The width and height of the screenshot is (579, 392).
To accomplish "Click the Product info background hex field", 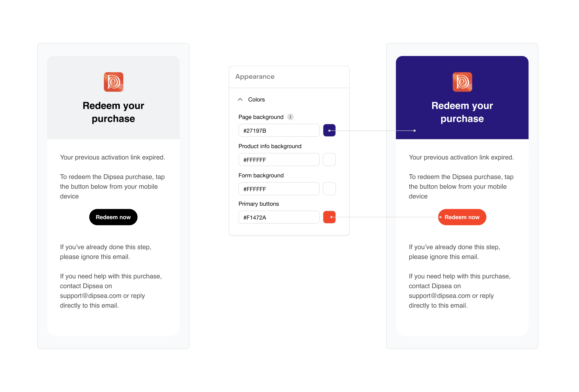I will coord(279,160).
